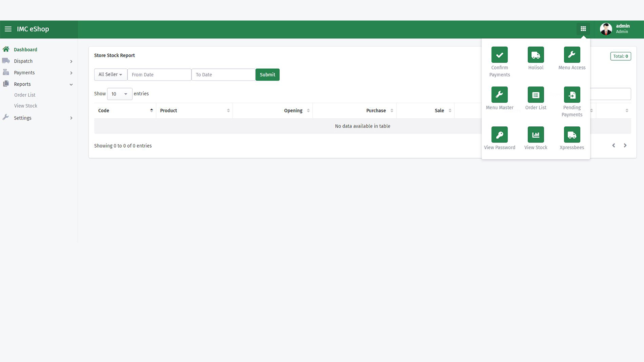Click the Order List shortcut icon
Viewport: 644px width, 362px height.
pos(536,95)
